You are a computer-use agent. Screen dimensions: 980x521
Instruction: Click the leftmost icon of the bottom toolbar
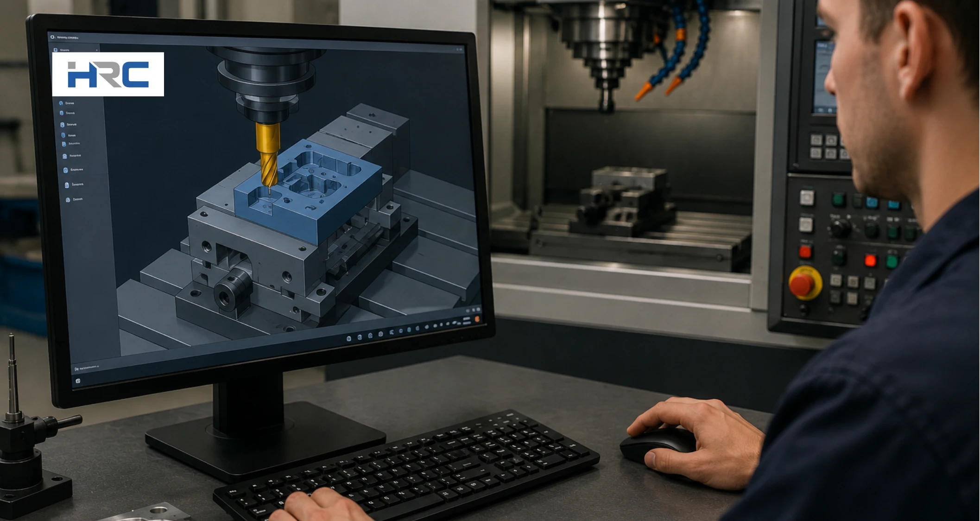349,338
